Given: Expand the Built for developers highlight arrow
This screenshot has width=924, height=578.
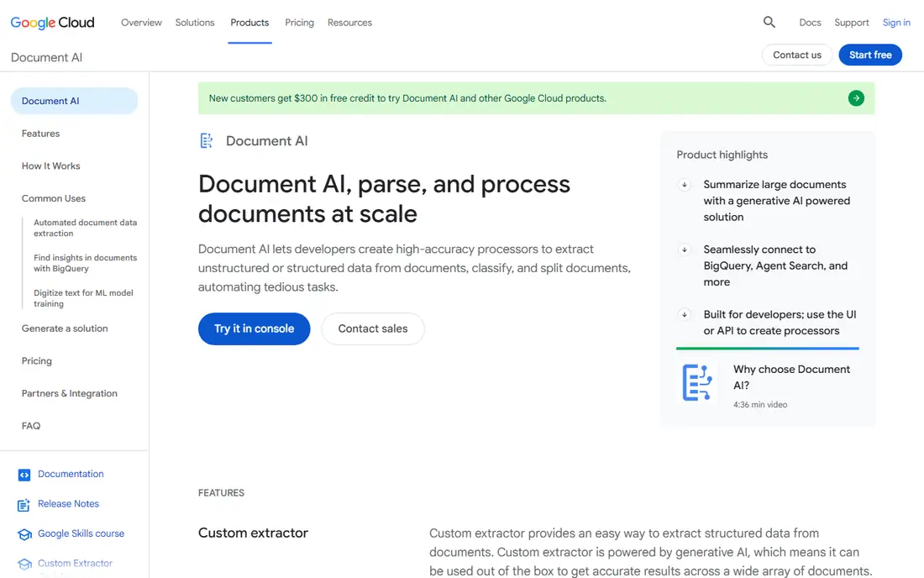Looking at the screenshot, I should 684,315.
